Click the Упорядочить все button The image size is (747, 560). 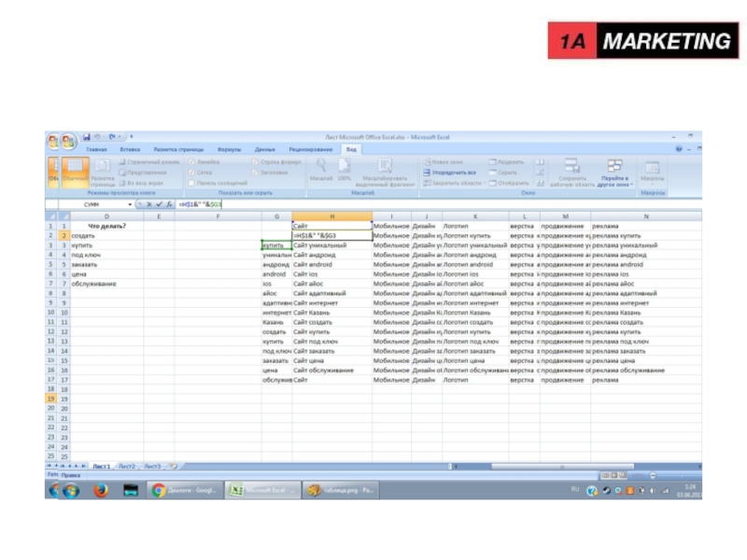click(452, 173)
